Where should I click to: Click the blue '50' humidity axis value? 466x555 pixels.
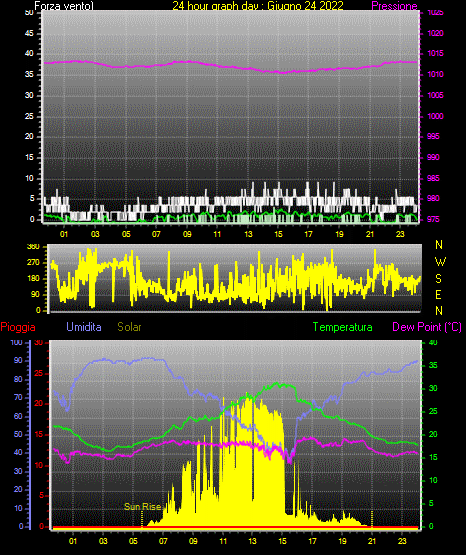[18, 434]
